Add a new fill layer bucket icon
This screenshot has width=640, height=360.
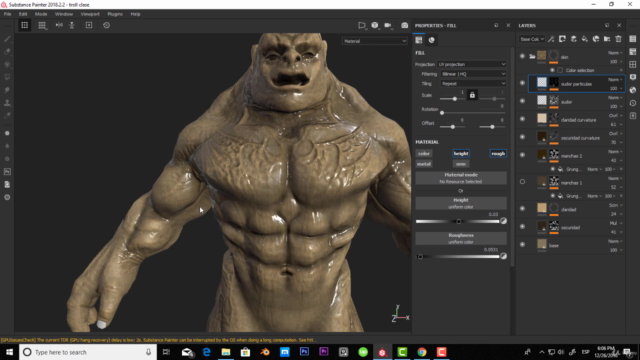pyautogui.click(x=585, y=39)
